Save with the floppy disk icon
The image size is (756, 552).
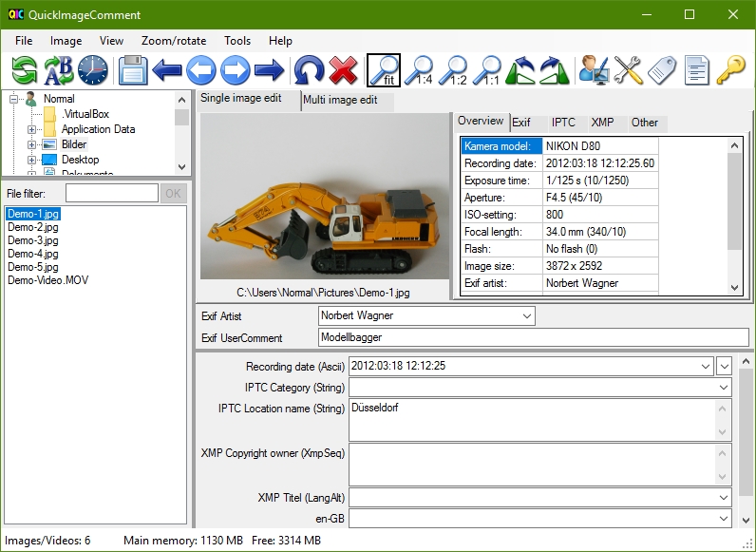[133, 70]
